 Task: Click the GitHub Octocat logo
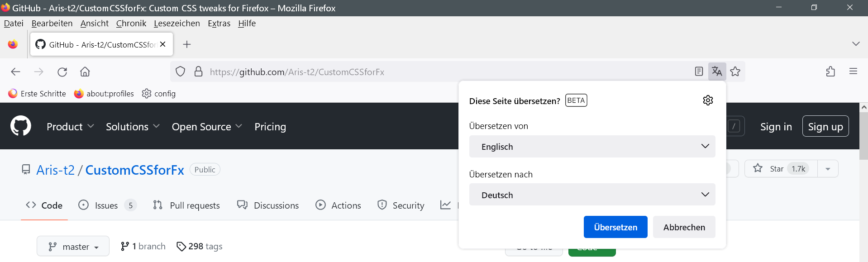coord(21,126)
